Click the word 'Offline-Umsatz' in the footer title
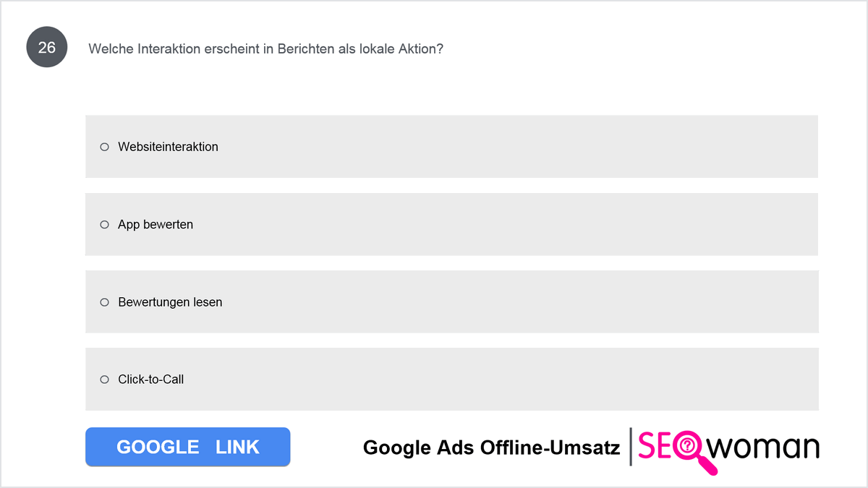 (550, 448)
